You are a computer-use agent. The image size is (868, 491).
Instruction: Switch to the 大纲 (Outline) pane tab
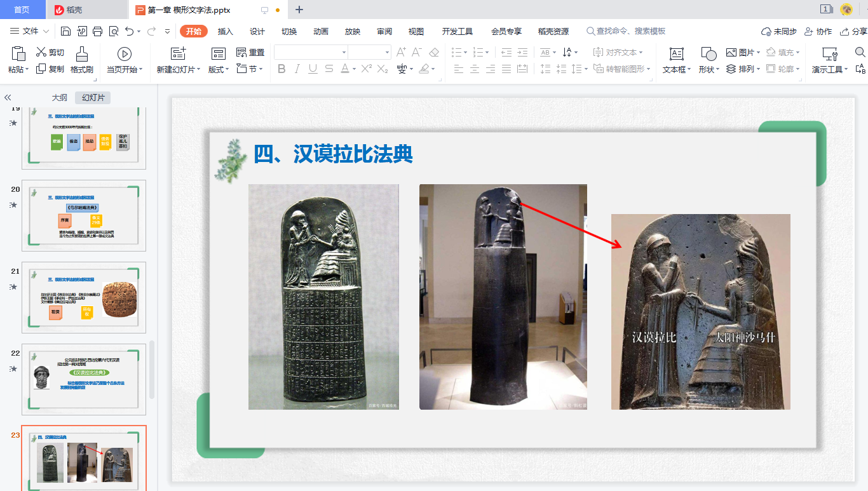(59, 97)
